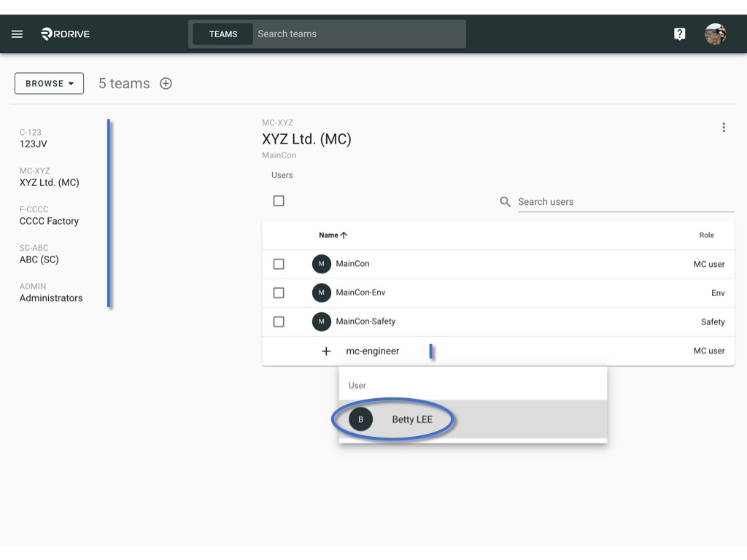The height and width of the screenshot is (560, 747).
Task: Focus the Search teams field
Action: (359, 34)
